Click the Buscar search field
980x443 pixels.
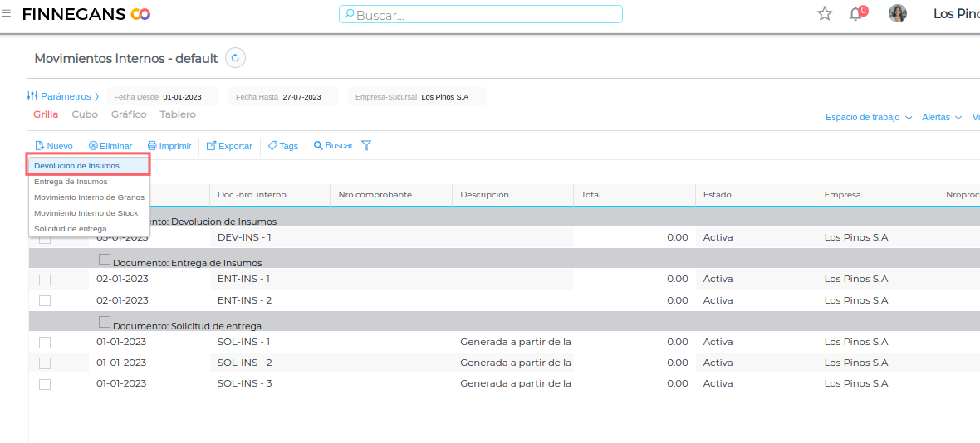click(480, 15)
